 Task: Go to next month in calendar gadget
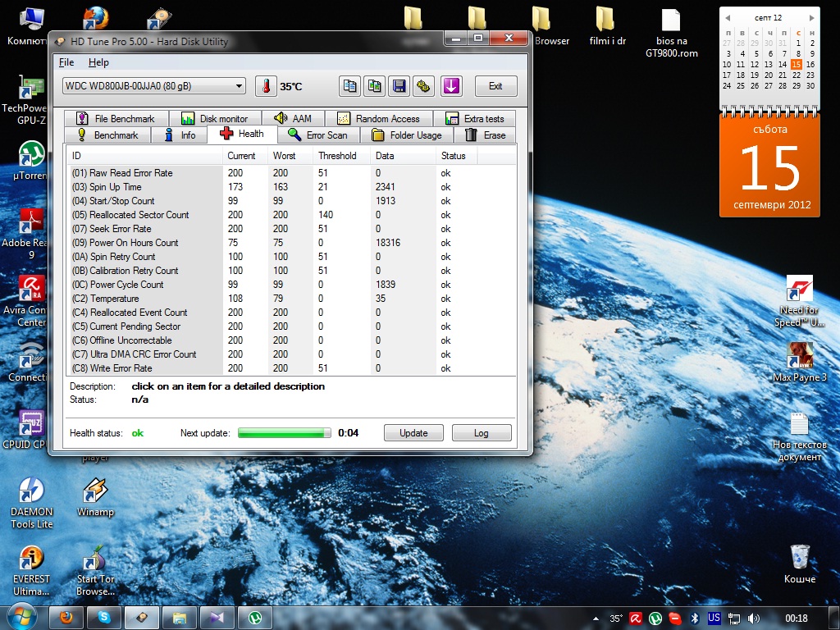tap(811, 17)
